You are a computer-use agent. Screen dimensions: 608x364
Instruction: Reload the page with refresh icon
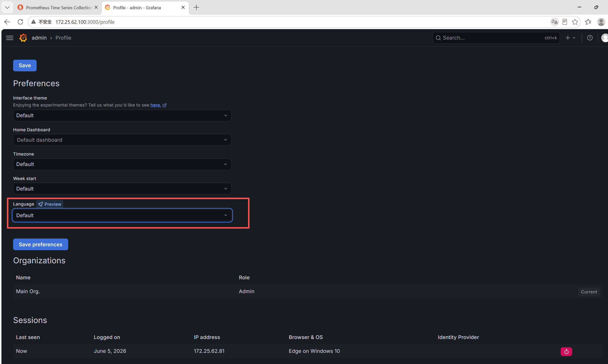20,22
